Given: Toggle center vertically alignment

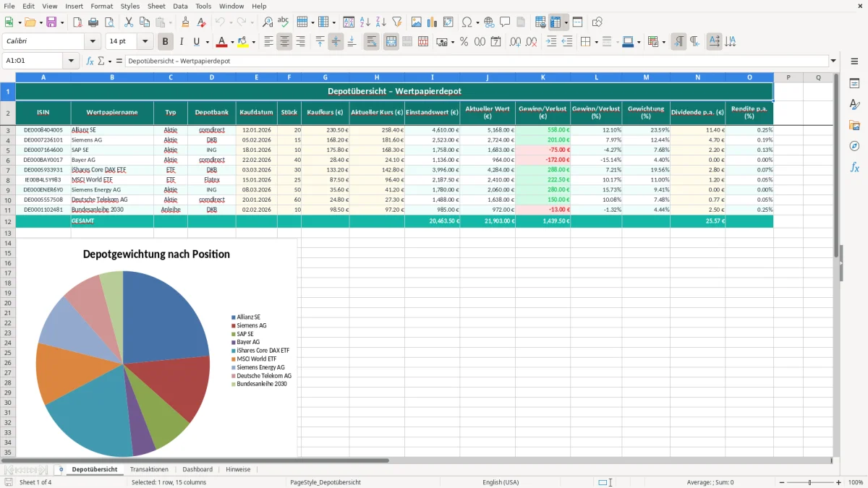Looking at the screenshot, I should pyautogui.click(x=336, y=42).
